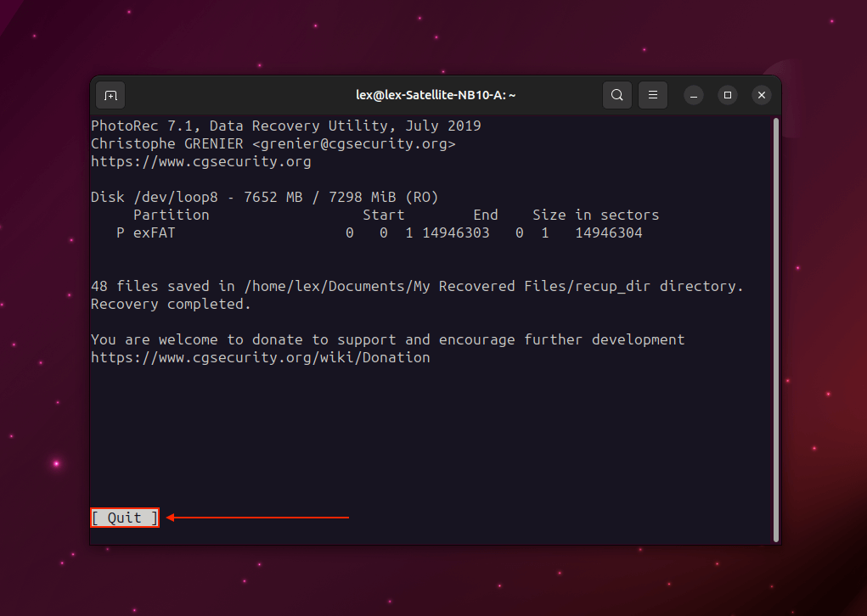Click the 'Partition' column header
Image resolution: width=867 pixels, height=616 pixels.
pos(172,215)
